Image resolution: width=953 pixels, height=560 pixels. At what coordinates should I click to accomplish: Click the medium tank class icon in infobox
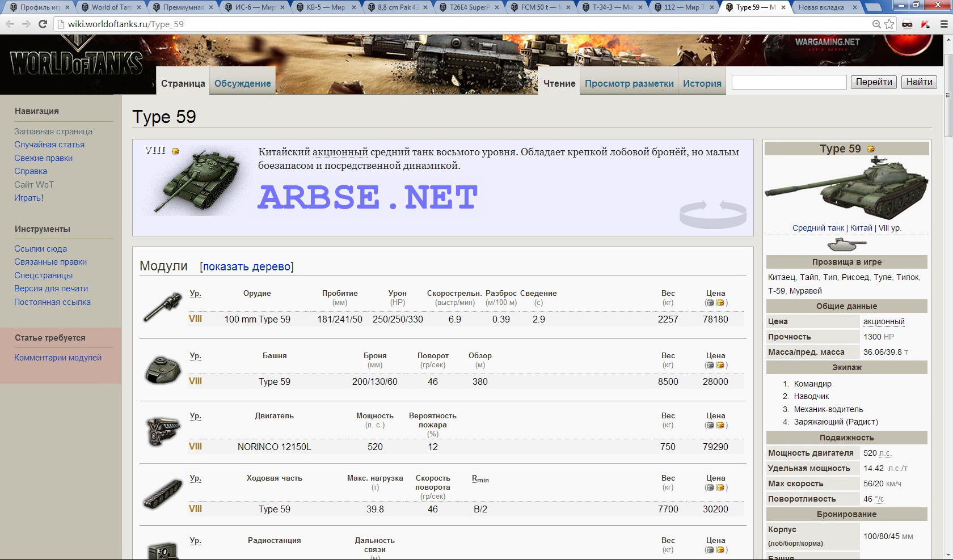pyautogui.click(x=846, y=244)
